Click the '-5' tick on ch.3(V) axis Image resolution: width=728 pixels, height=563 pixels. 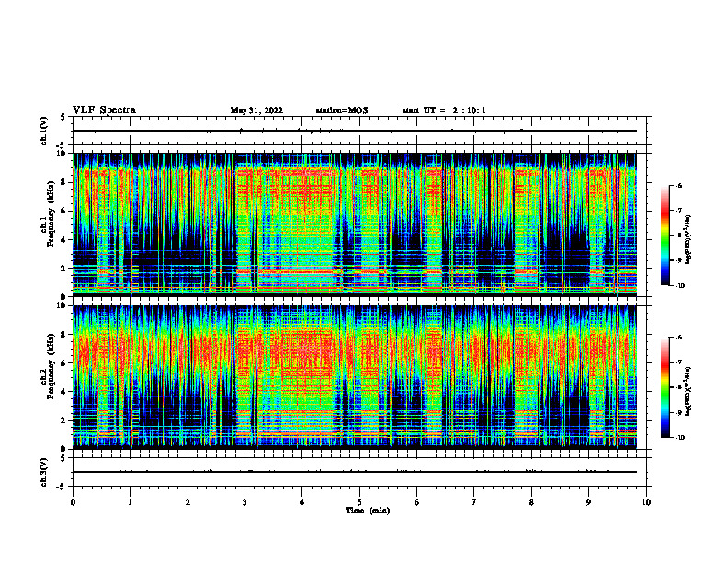pos(61,487)
